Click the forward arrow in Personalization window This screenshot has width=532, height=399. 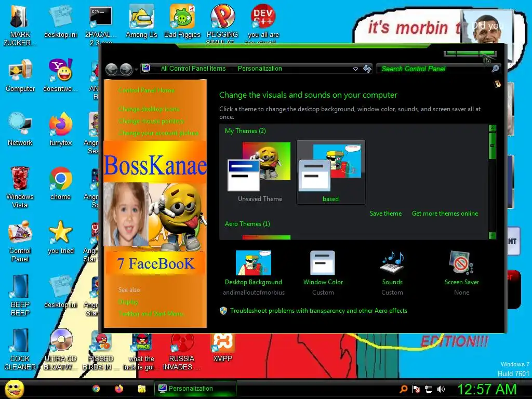click(126, 69)
